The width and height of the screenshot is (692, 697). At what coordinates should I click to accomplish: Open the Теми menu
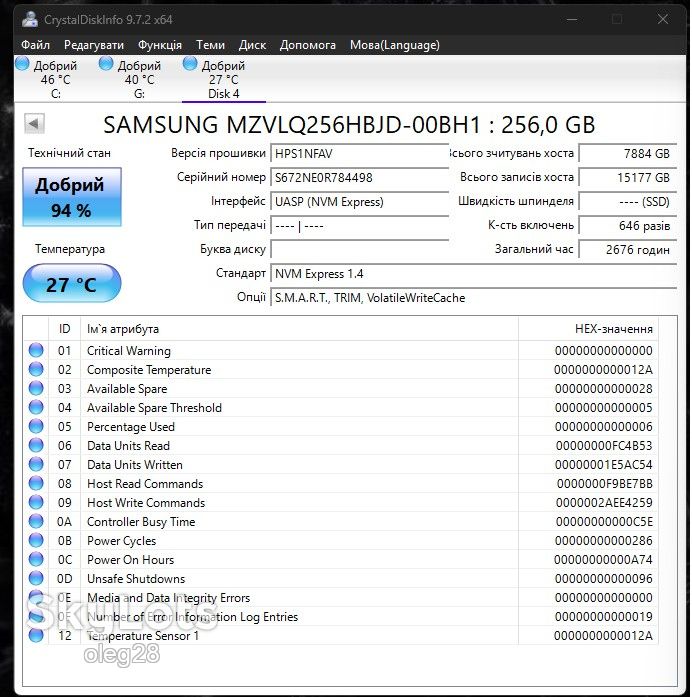(x=210, y=45)
